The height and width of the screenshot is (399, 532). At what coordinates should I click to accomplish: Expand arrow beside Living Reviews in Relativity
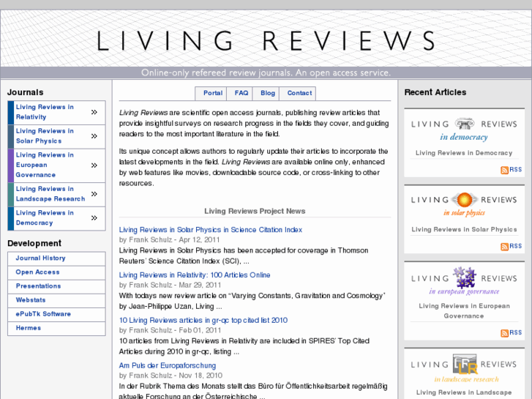94,113
